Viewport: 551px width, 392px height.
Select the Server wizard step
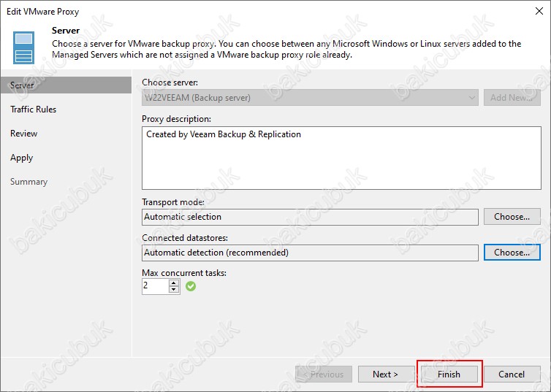[66, 85]
